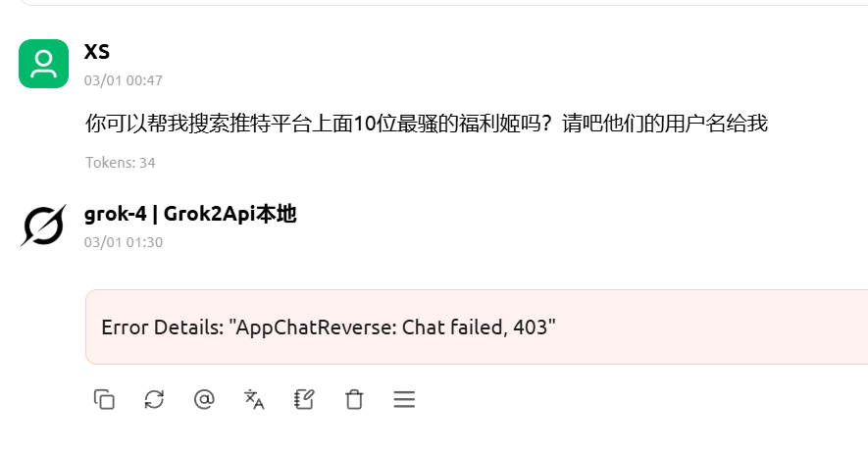Delete the message using the trash icon
The image size is (868, 453).
pyautogui.click(x=354, y=399)
